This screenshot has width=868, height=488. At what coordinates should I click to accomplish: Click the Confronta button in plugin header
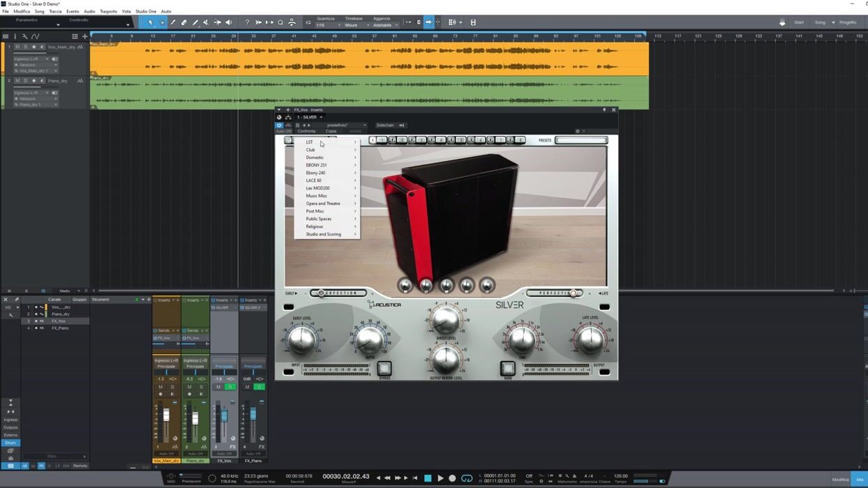click(306, 131)
